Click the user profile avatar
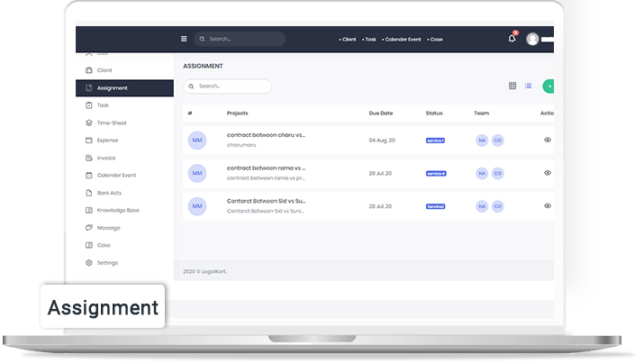Image resolution: width=644 pixels, height=363 pixels. (533, 39)
